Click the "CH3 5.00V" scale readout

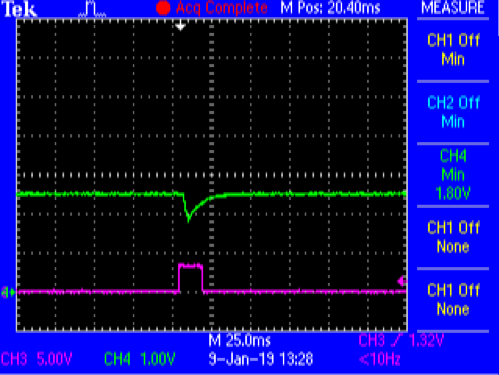coord(36,359)
